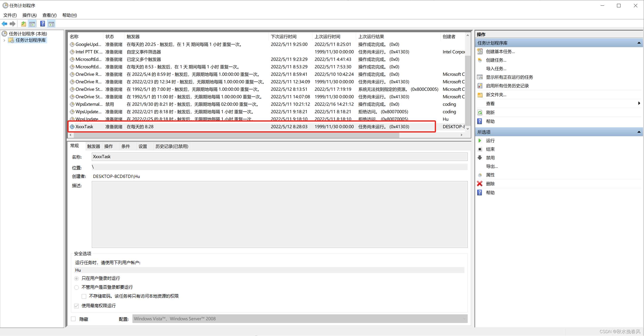This screenshot has width=644, height=336.
Task: Click the 显示所有正在运行的任务 icon
Action: click(480, 77)
